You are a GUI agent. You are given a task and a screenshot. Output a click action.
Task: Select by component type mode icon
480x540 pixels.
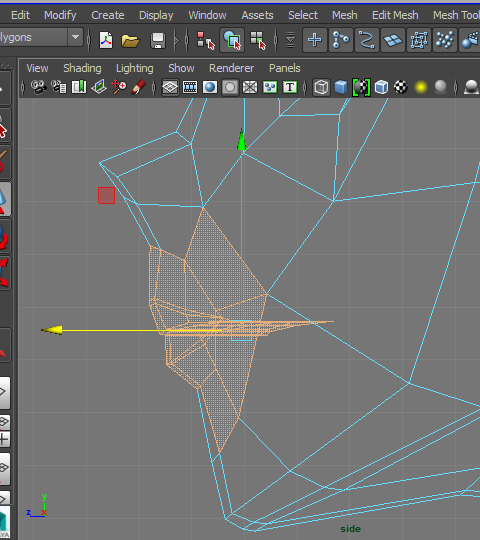258,40
